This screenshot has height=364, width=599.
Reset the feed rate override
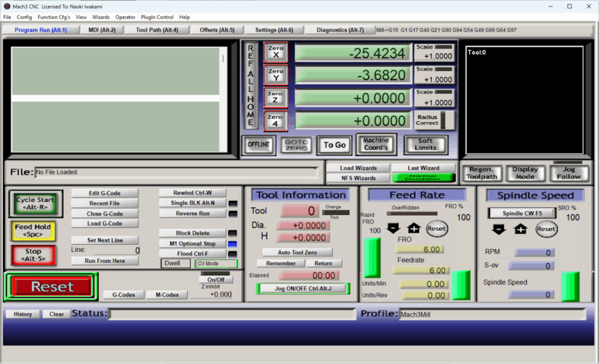436,228
